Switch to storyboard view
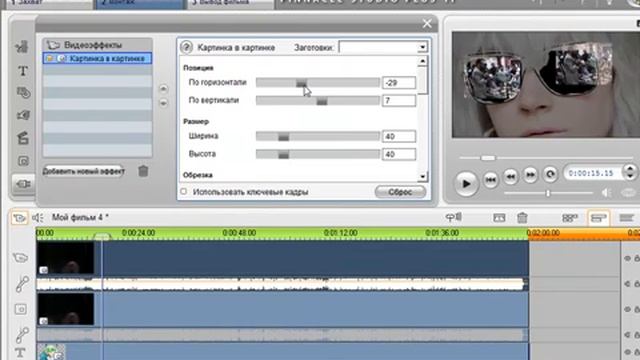The image size is (640, 360). (x=570, y=218)
